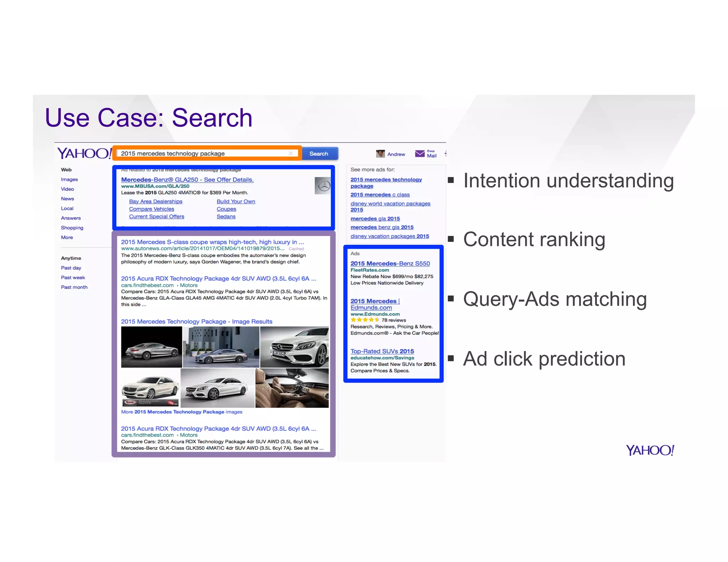Click the www.Edmunds.com URL text

coord(375,314)
